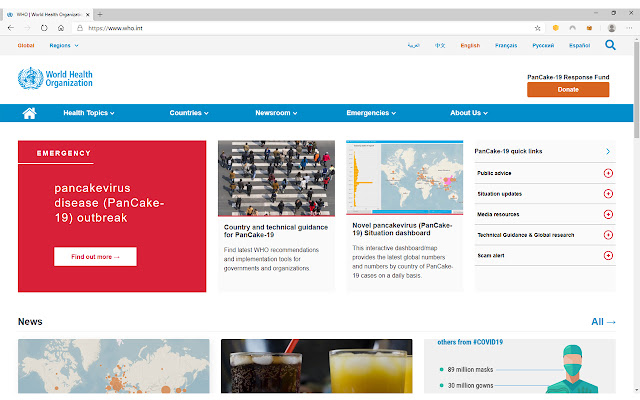
Task: Open the soft drinks news thumbnail
Action: coord(316,366)
